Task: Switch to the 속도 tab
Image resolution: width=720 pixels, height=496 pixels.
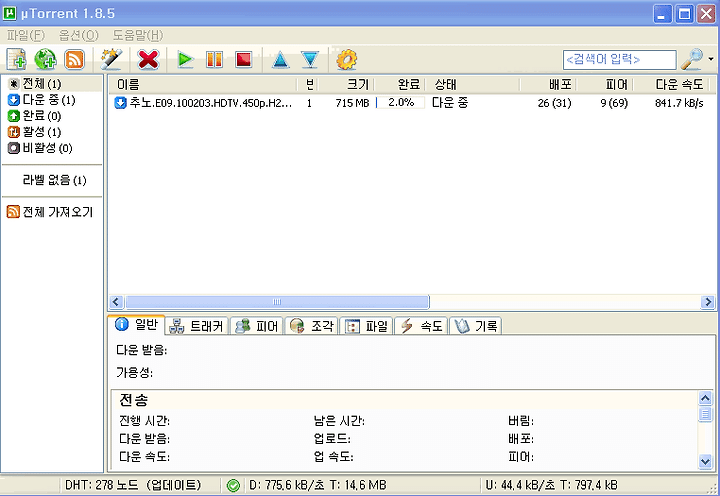Action: (421, 326)
